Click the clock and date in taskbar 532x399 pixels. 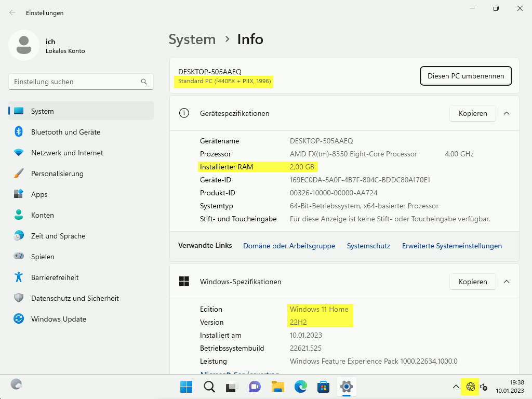(510, 387)
